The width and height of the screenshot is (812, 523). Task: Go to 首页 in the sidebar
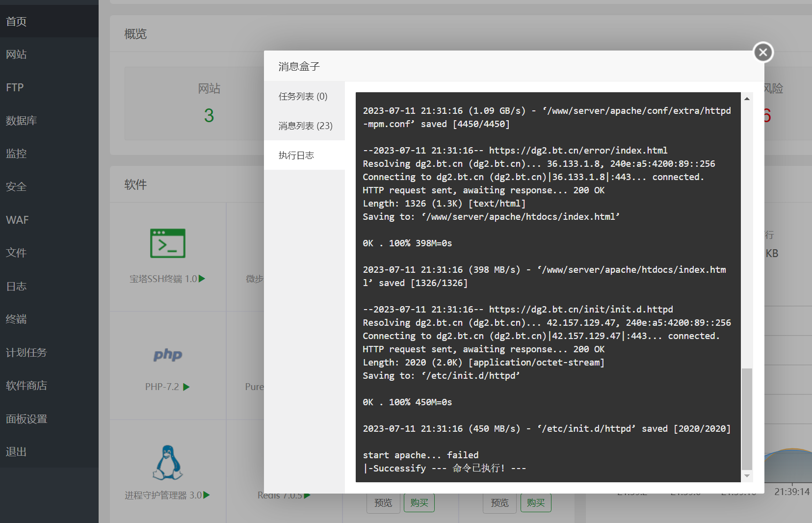pos(49,21)
